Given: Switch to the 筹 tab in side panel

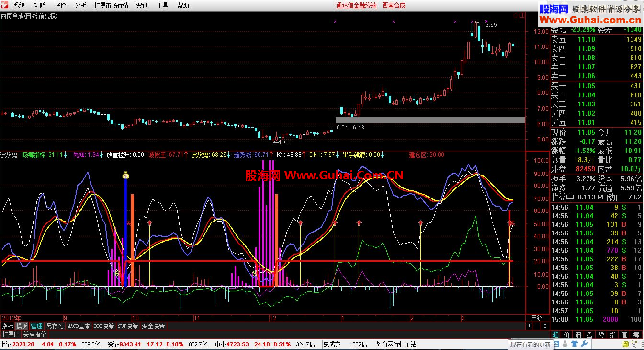Looking at the screenshot, I should [x=635, y=334].
